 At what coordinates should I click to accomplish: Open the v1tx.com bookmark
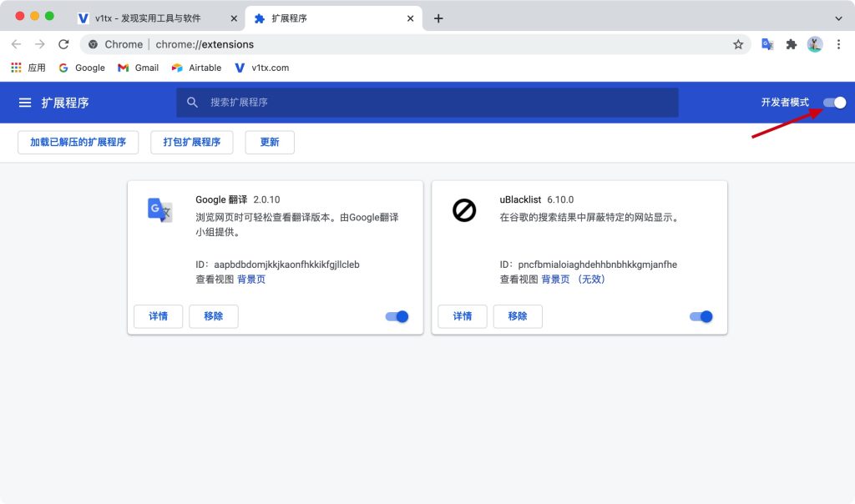pyautogui.click(x=262, y=68)
